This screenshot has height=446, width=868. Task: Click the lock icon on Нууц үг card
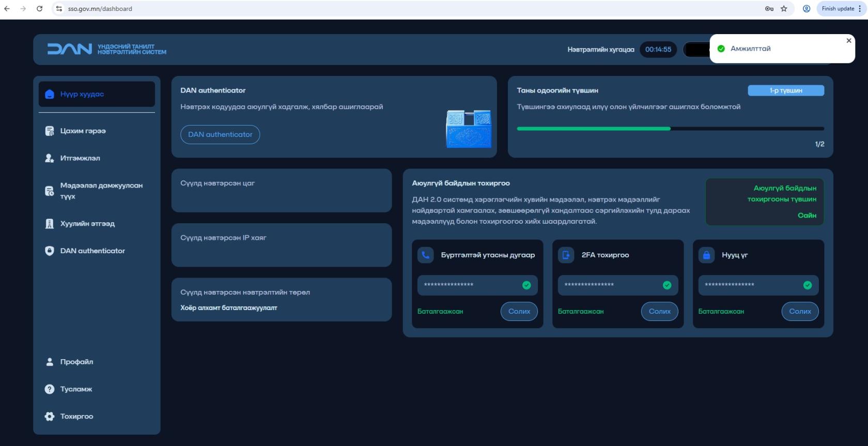coord(707,255)
